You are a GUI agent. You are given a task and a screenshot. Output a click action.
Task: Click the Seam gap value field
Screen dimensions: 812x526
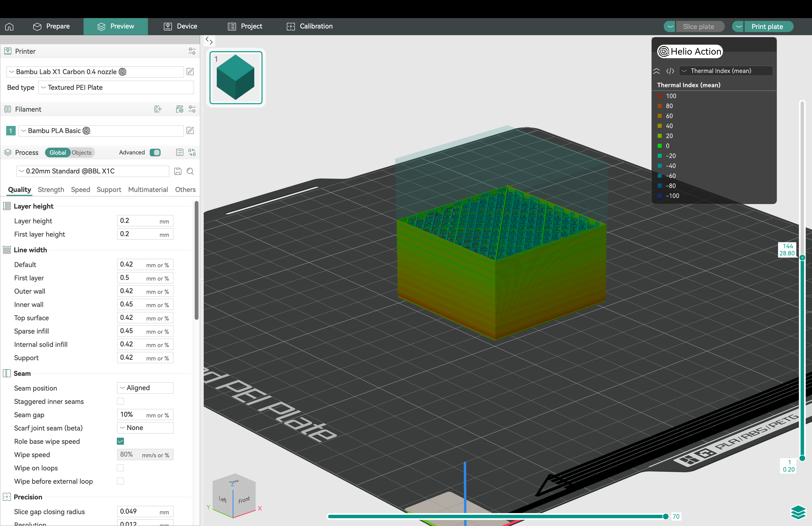tap(145, 415)
